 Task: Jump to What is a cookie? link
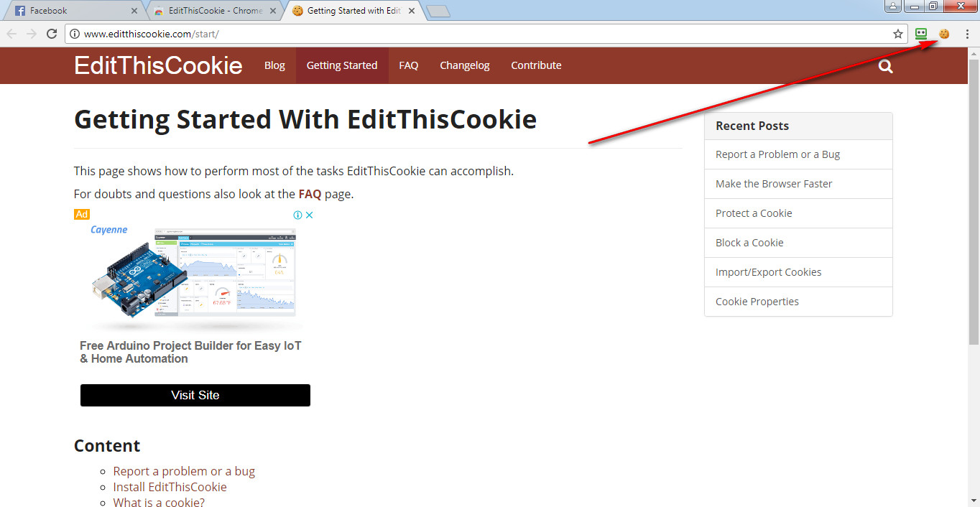pos(159,502)
